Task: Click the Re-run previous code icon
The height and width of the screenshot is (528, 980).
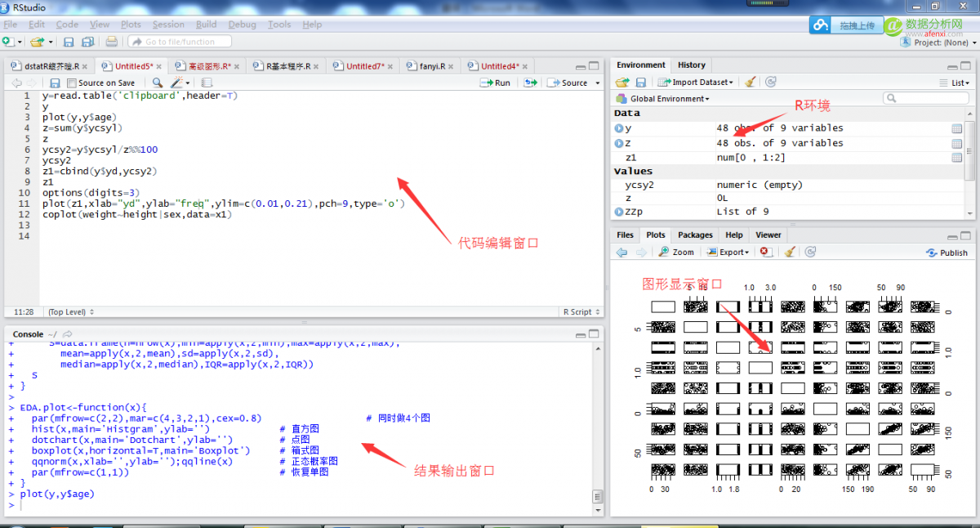Action: coord(531,83)
